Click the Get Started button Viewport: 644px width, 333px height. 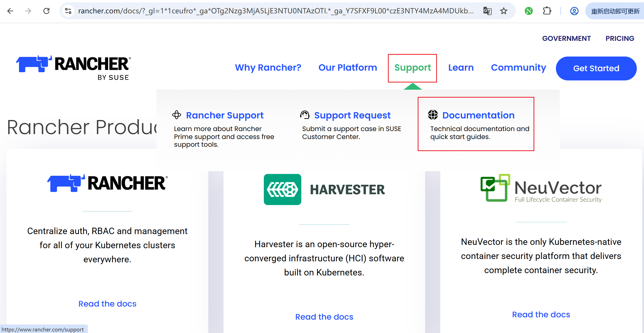[596, 68]
